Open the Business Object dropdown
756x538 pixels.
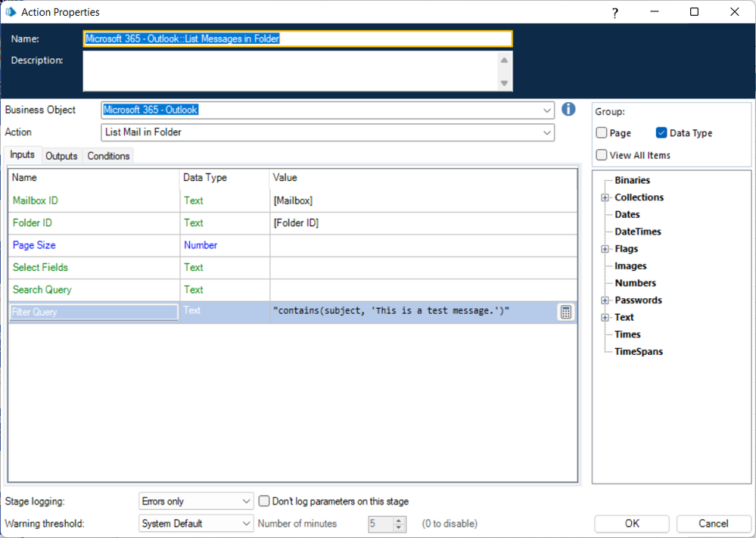(x=546, y=110)
